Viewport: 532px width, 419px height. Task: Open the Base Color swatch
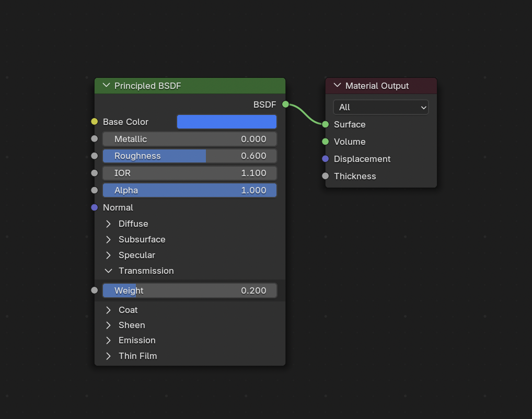click(227, 122)
